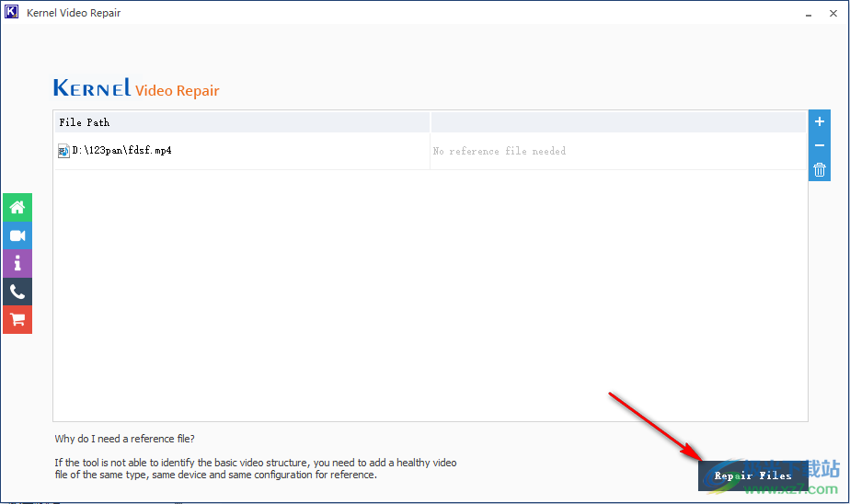Open the shopping cart purchase icon

pos(17,320)
